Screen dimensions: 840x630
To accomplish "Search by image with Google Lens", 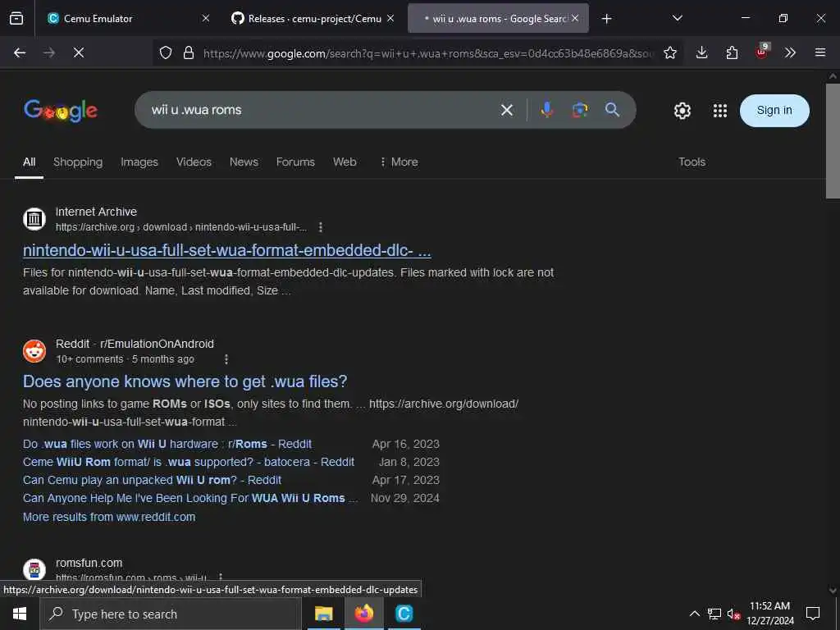I will [580, 110].
